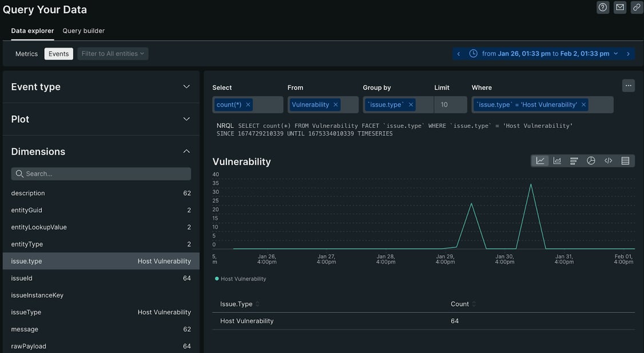Image resolution: width=644 pixels, height=353 pixels.
Task: Click the Dimensions search field
Action: click(x=101, y=173)
